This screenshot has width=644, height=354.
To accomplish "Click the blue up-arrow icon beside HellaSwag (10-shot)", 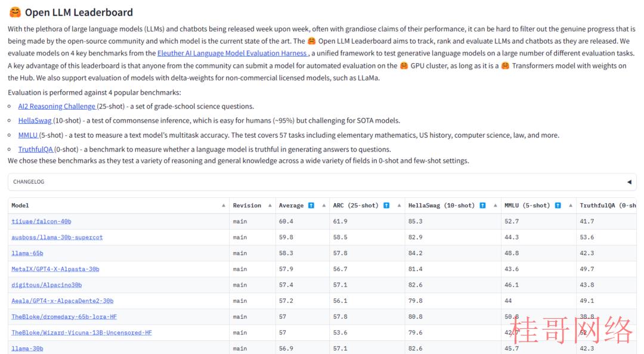I will [x=482, y=206].
